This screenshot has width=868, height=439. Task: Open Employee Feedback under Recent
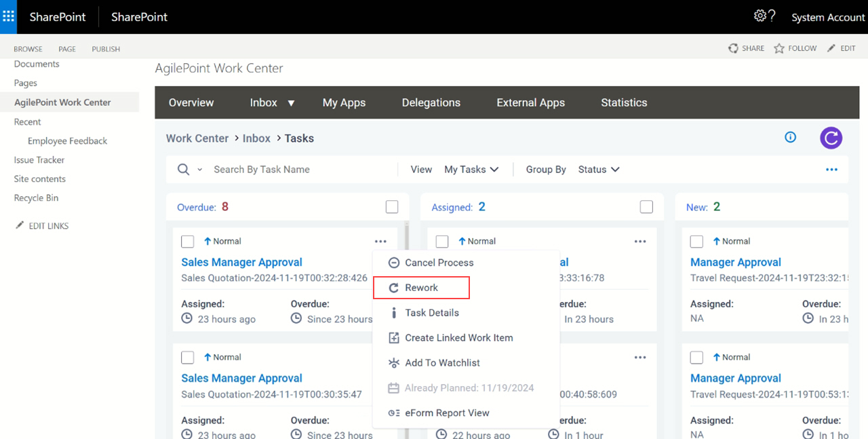68,141
